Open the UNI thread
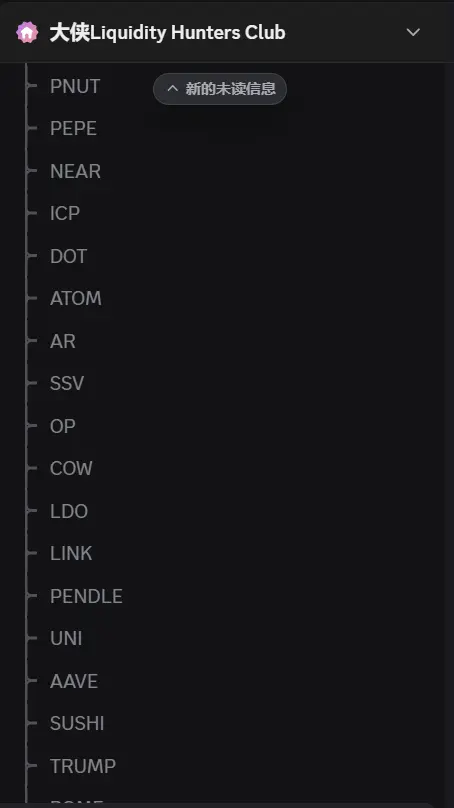 pos(66,638)
